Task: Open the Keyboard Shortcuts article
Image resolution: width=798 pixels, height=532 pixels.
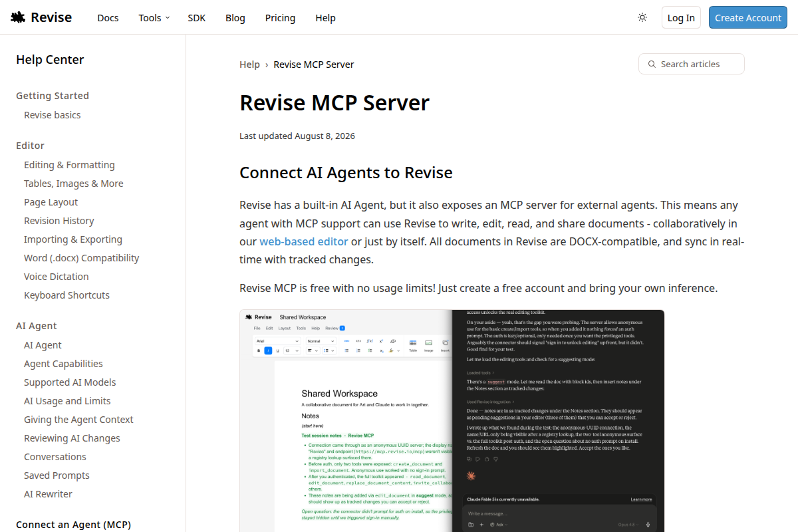Action: click(66, 295)
